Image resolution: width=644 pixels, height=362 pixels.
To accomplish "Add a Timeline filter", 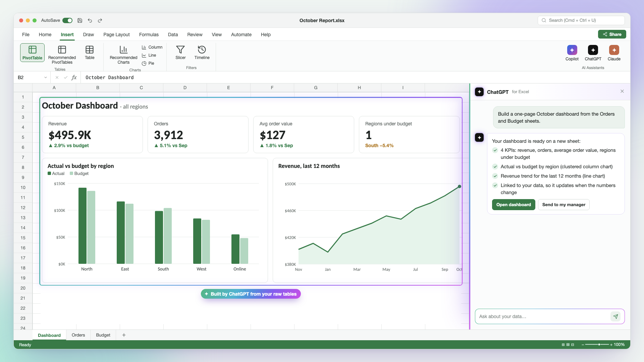I will [x=202, y=53].
